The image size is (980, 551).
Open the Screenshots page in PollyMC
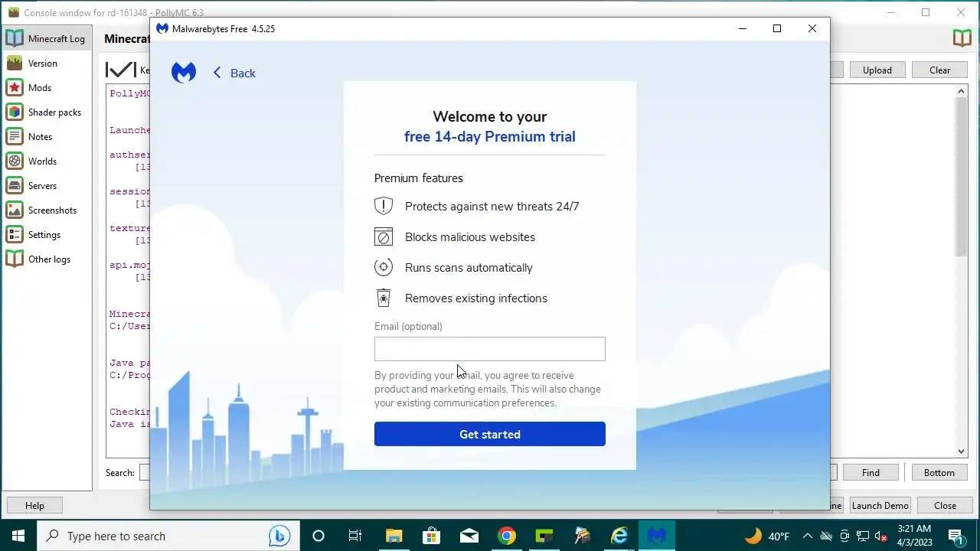pyautogui.click(x=47, y=210)
